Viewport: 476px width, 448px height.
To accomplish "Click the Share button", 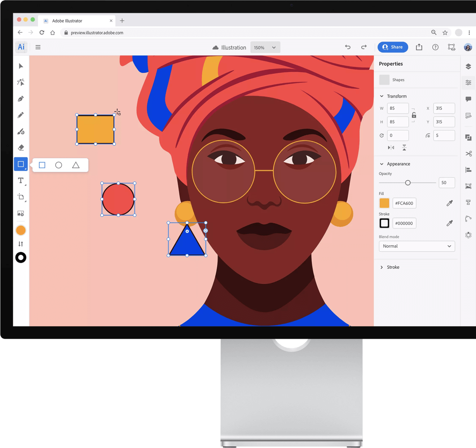I will coord(393,47).
